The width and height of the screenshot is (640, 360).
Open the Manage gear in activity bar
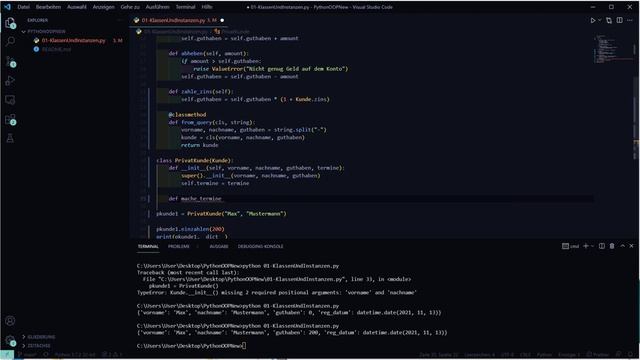point(10,340)
